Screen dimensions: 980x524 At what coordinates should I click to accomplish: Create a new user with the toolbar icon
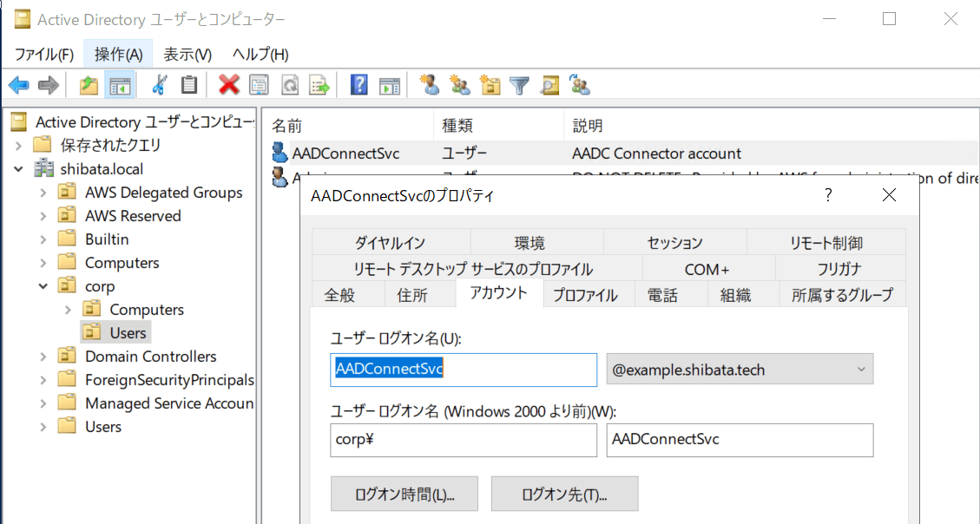[x=430, y=85]
